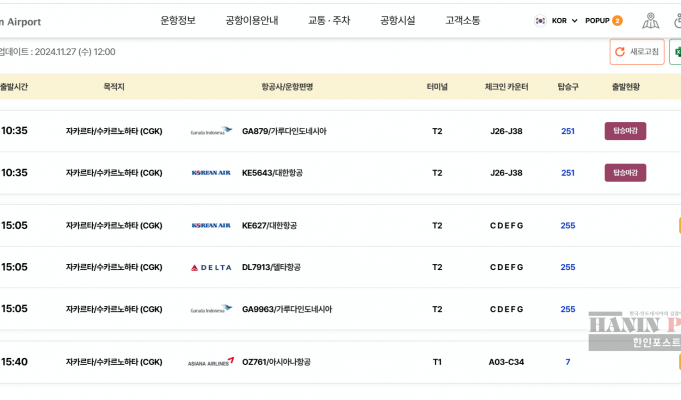
Task: Click Korean Air logo for KE627
Action: tap(211, 225)
